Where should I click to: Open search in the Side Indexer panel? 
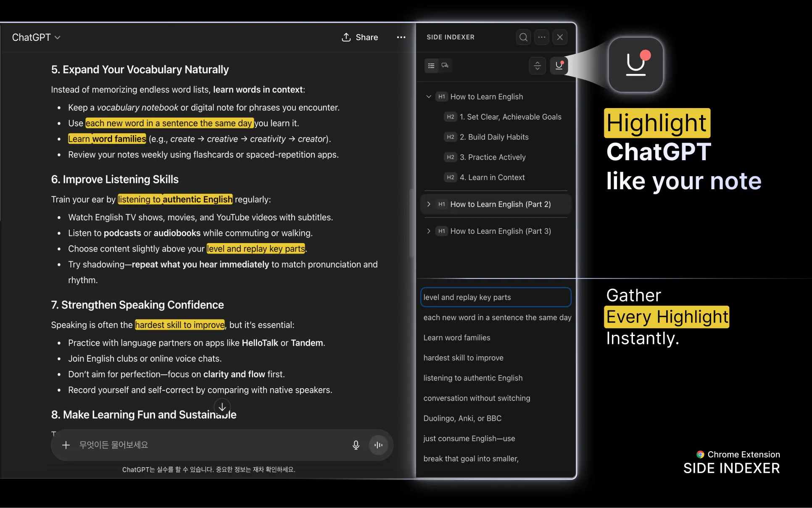(x=523, y=37)
